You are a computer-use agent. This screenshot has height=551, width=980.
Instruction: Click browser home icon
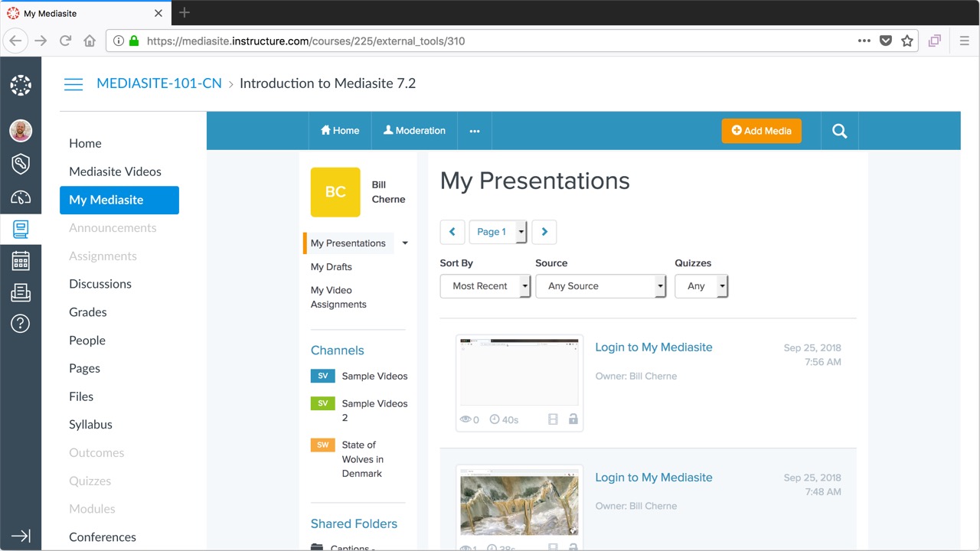point(90,41)
